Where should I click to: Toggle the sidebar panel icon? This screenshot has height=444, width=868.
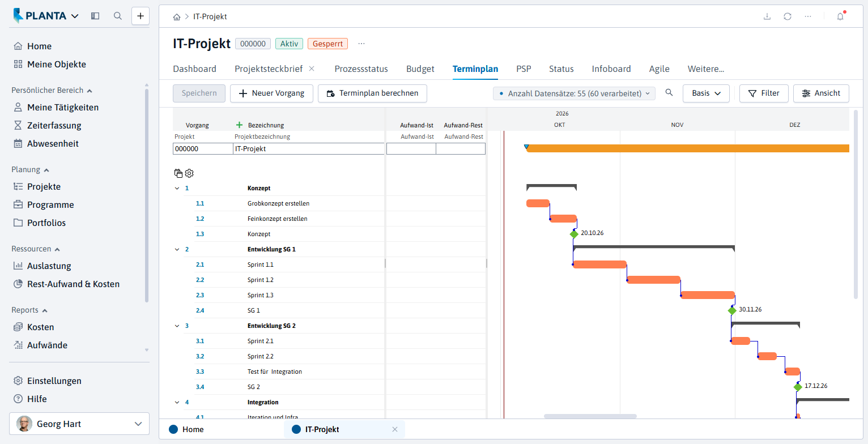click(95, 16)
